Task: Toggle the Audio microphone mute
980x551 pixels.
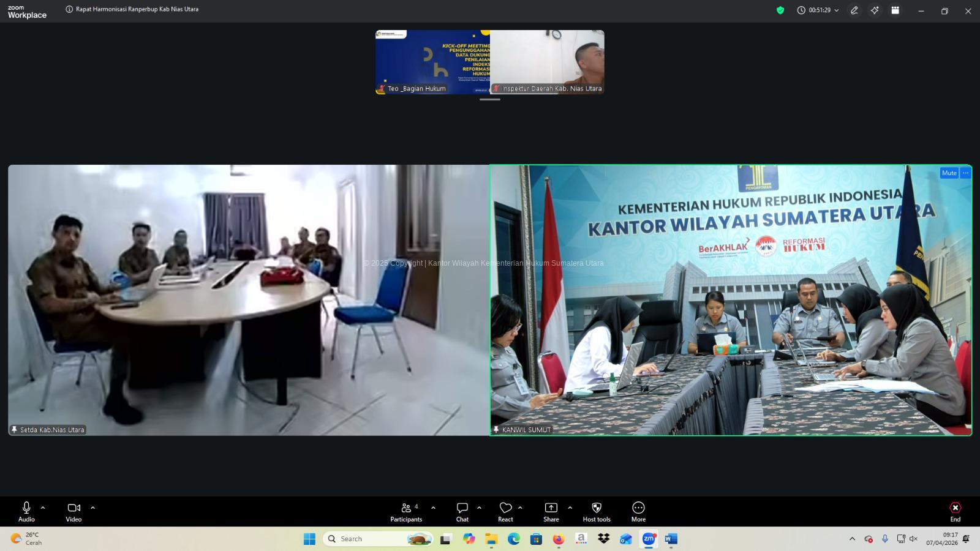Action: point(26,512)
